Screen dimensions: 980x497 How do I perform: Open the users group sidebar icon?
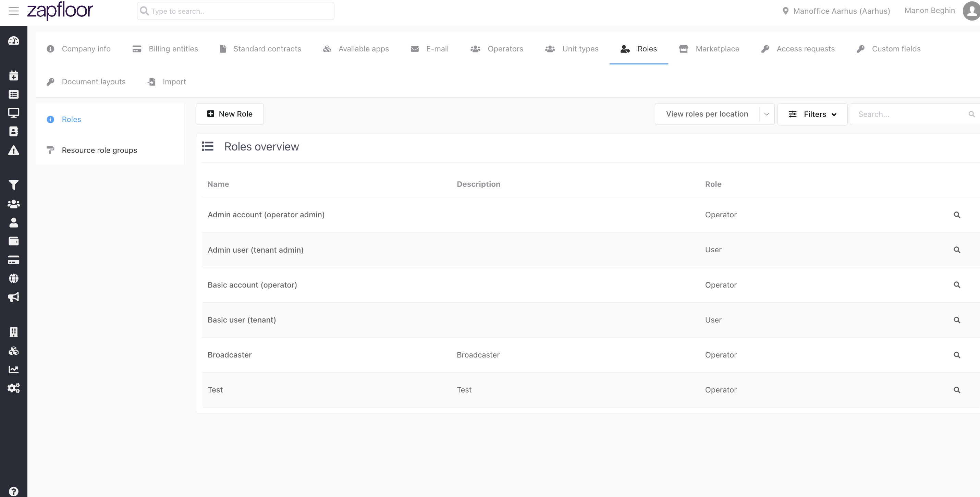coord(14,204)
